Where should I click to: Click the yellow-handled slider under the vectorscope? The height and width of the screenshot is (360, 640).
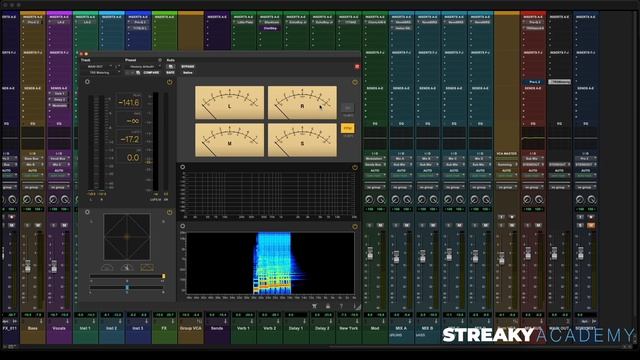[x=127, y=276]
